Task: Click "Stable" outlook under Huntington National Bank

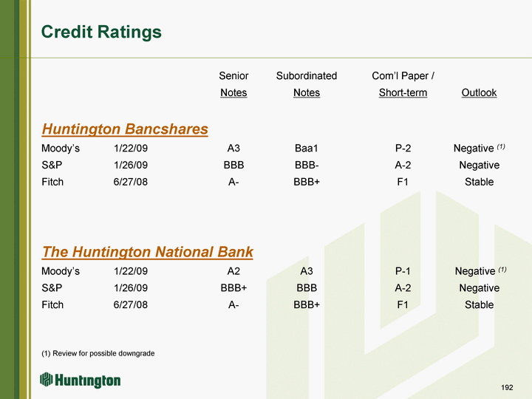Action: 479,304
